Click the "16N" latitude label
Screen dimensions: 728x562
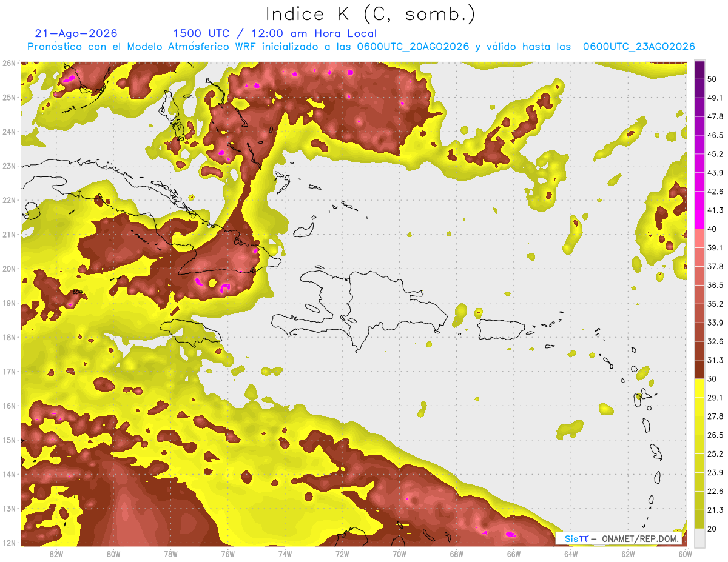pyautogui.click(x=8, y=406)
